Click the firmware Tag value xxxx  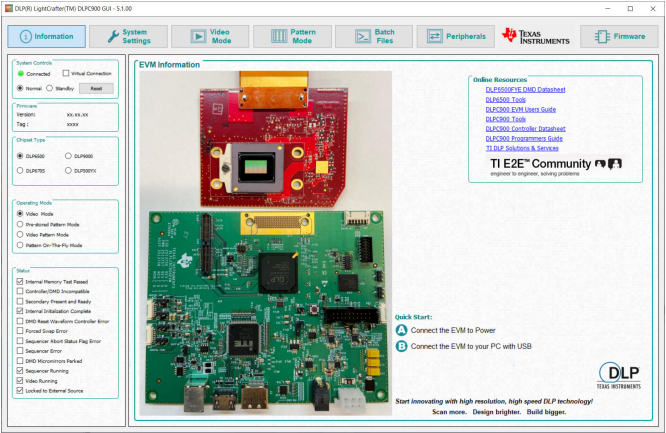coord(73,125)
